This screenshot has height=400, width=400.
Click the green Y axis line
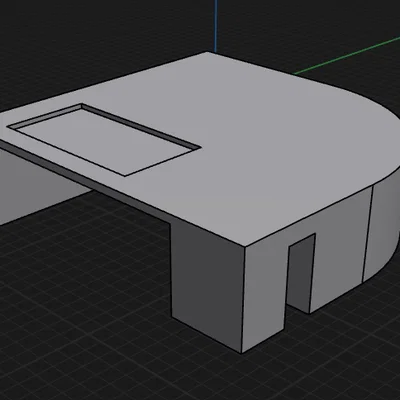[x=347, y=56]
